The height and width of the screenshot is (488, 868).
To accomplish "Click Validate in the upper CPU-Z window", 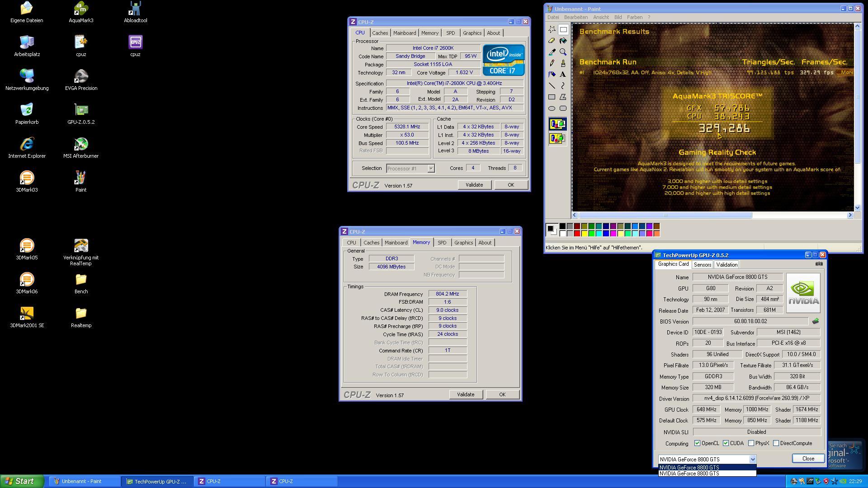I will tap(474, 185).
